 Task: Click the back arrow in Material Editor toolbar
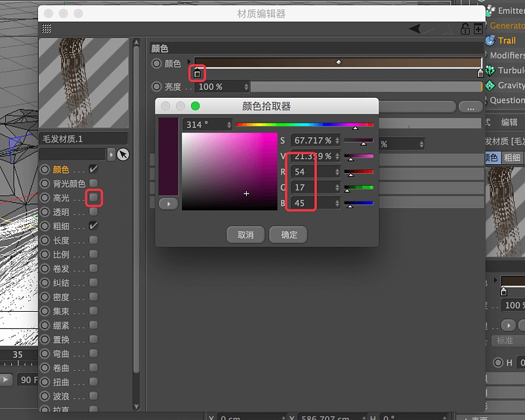pyautogui.click(x=415, y=29)
